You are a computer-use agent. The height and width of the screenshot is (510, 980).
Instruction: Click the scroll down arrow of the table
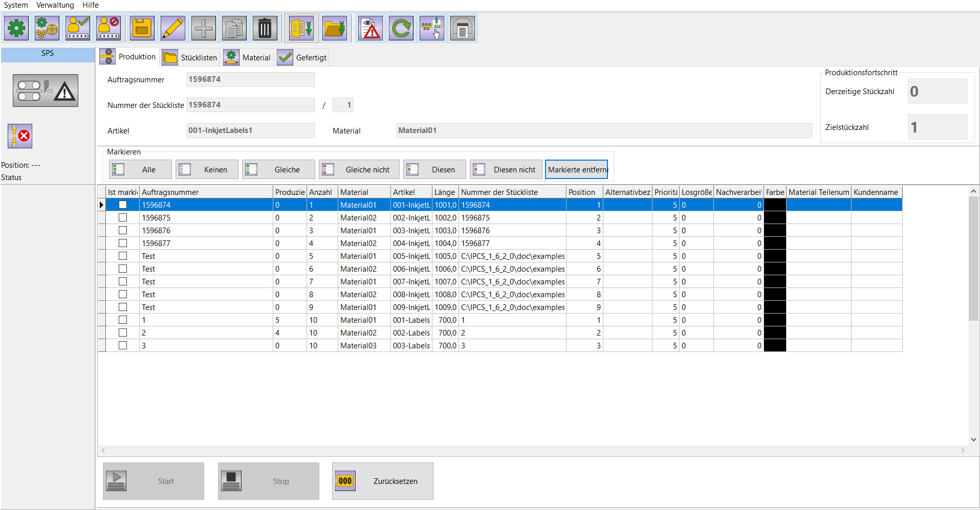pos(973,439)
